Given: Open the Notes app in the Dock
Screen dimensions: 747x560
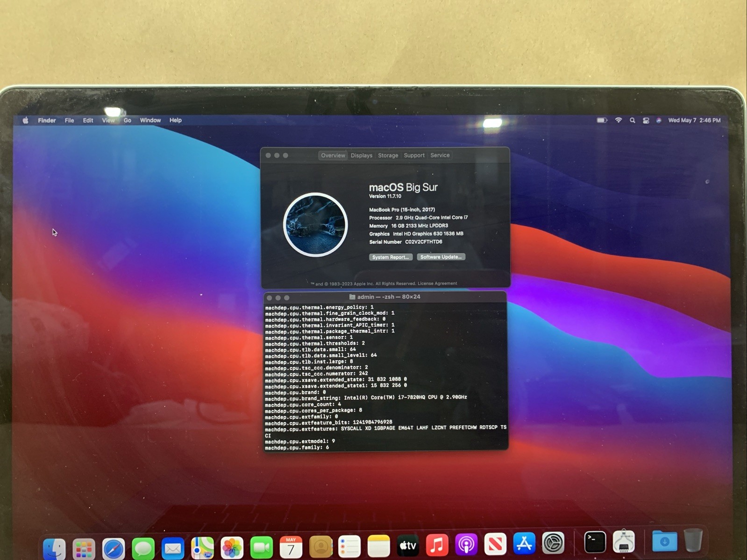Looking at the screenshot, I should (x=378, y=546).
